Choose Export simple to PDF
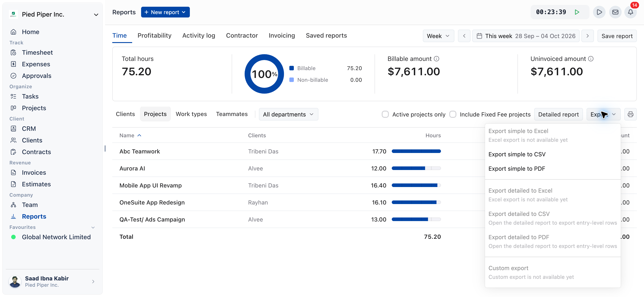 [x=553, y=168]
